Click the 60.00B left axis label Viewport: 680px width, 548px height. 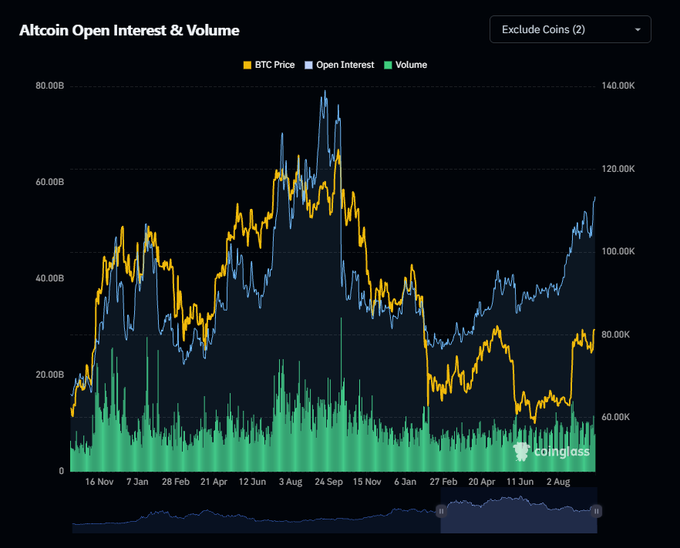coord(49,182)
